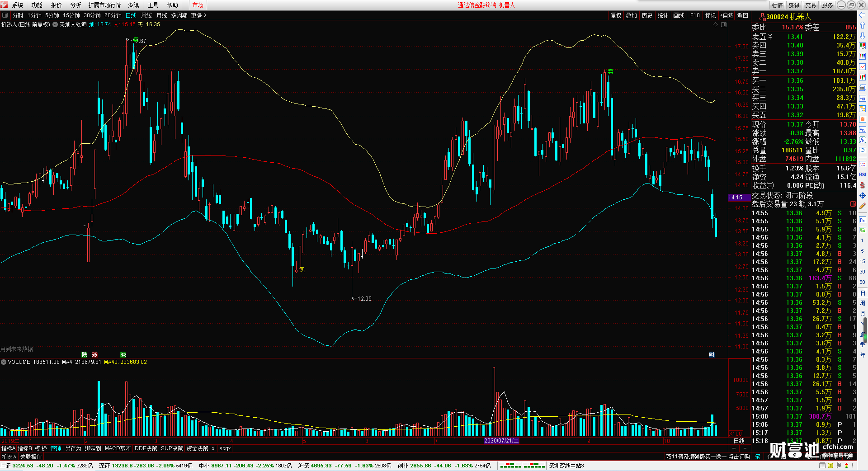Open the red trend line chart icon
Screen dimensions: 868x471
pyautogui.click(x=863, y=67)
